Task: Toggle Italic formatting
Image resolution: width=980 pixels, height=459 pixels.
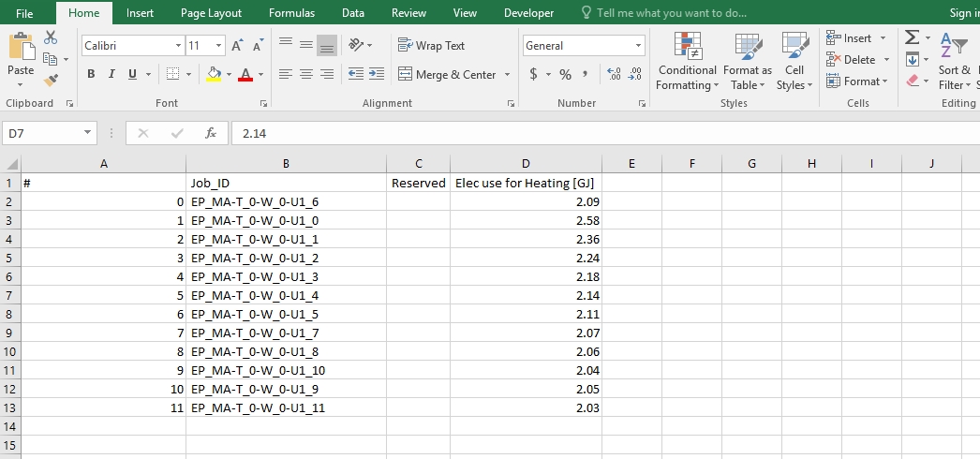Action: coord(111,74)
